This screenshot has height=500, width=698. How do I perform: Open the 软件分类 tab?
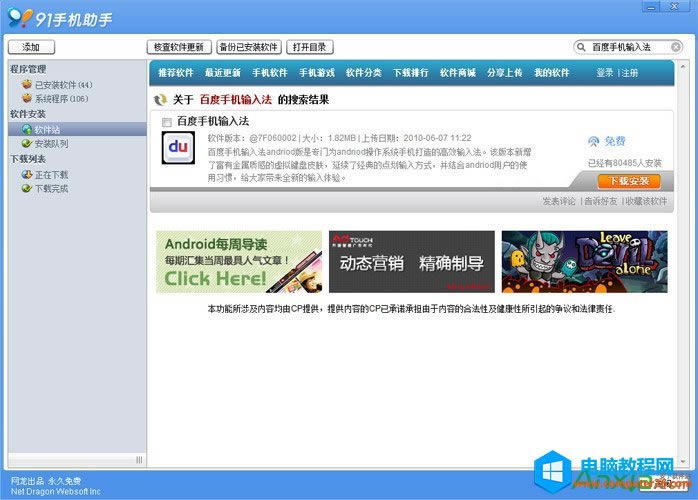(x=363, y=73)
